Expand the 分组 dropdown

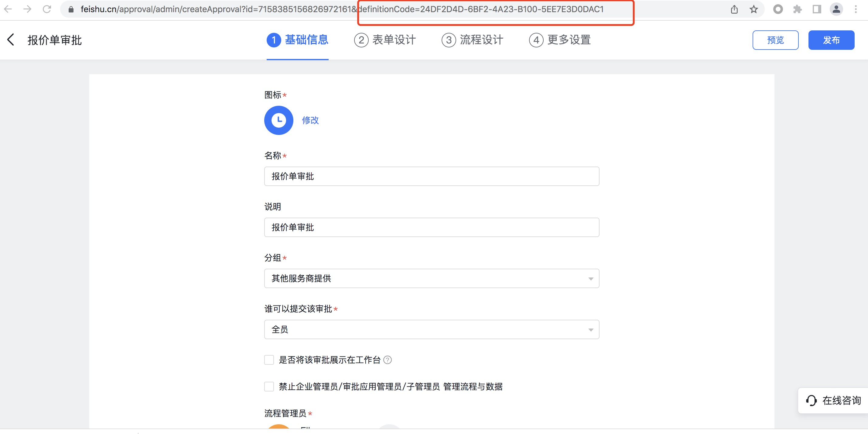(x=431, y=278)
